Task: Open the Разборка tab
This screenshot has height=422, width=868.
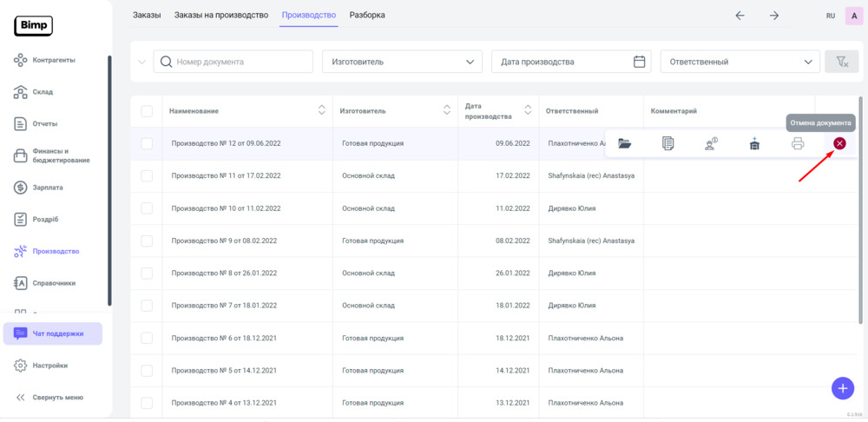Action: pyautogui.click(x=367, y=15)
